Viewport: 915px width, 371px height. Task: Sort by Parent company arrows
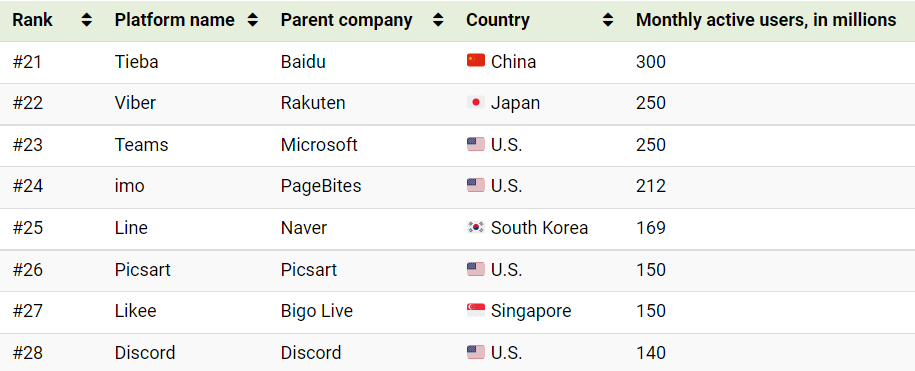coord(438,20)
